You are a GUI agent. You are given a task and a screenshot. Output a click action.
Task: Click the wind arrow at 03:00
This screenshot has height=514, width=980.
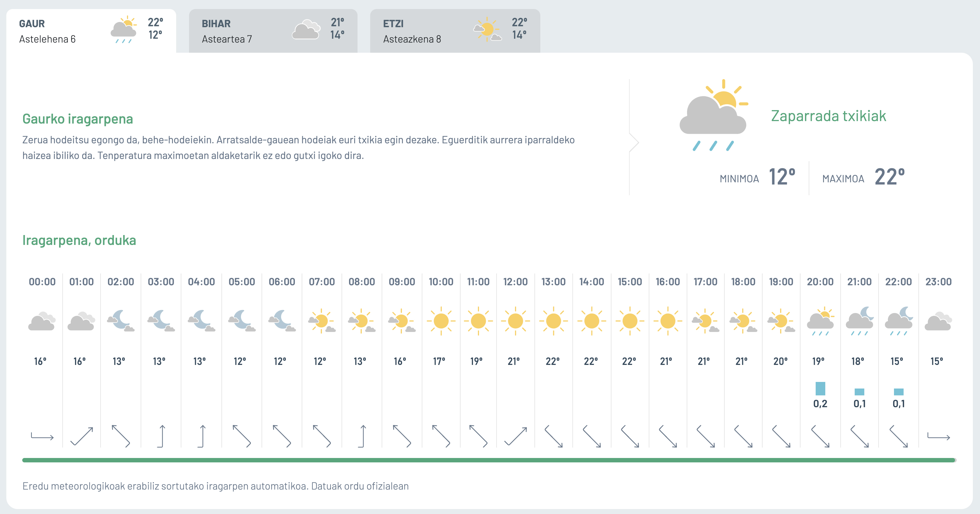pyautogui.click(x=161, y=436)
